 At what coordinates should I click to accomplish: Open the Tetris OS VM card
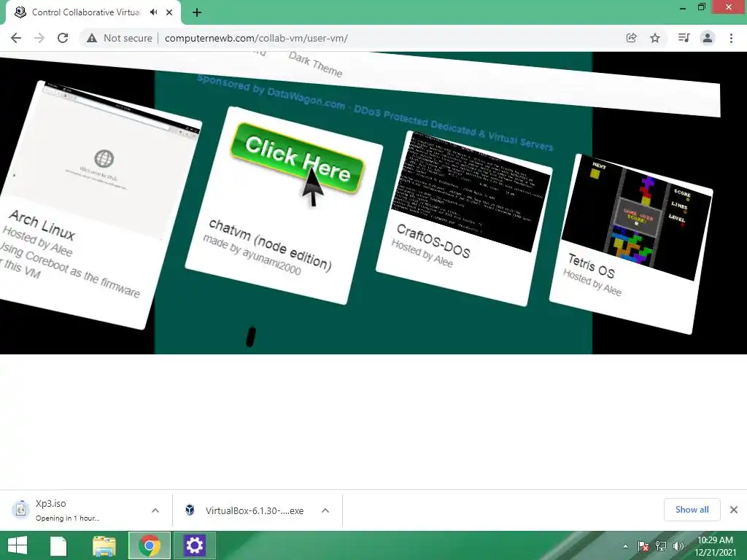click(x=631, y=244)
